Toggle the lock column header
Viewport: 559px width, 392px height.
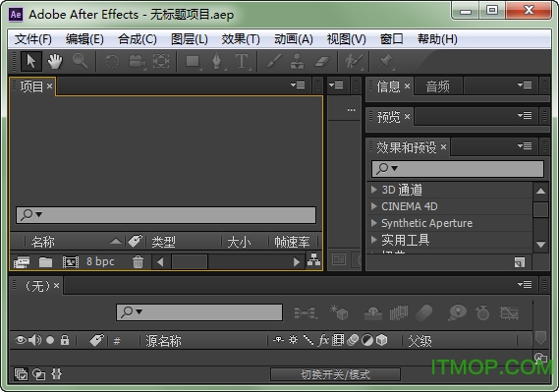[65, 340]
